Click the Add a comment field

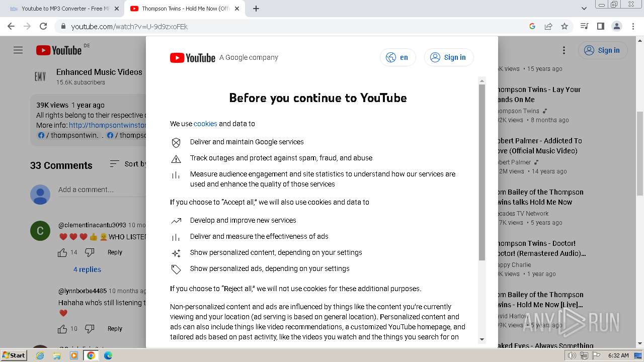(102, 190)
